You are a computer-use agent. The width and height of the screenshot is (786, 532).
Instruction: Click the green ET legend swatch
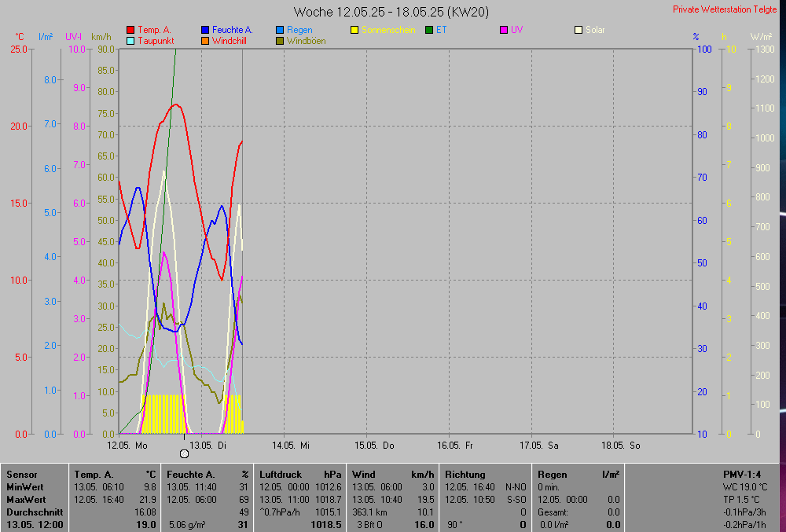[x=429, y=30]
